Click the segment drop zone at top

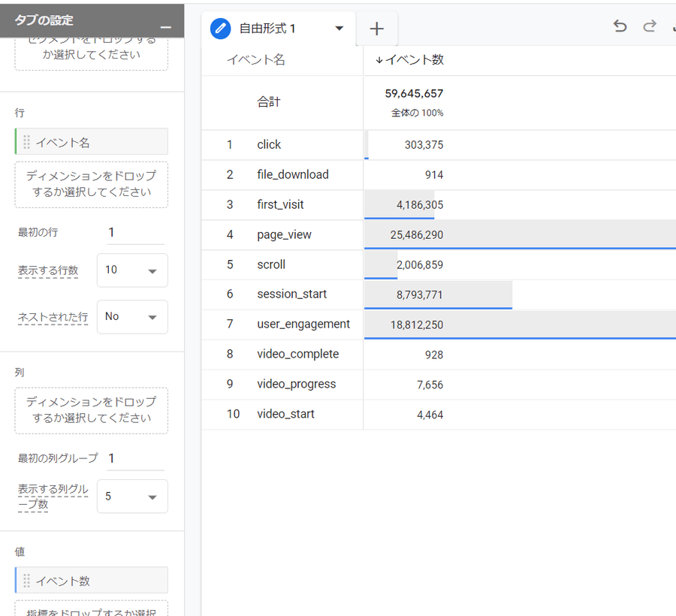pos(92,54)
